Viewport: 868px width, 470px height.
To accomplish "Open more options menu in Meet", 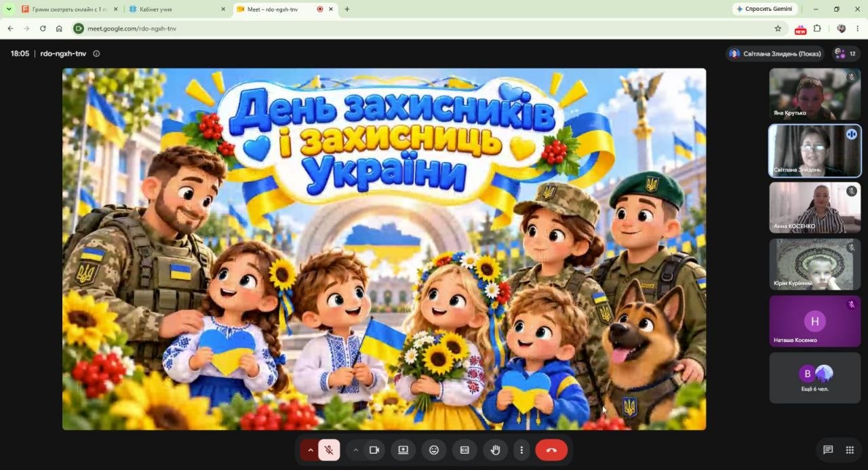I will [x=521, y=450].
